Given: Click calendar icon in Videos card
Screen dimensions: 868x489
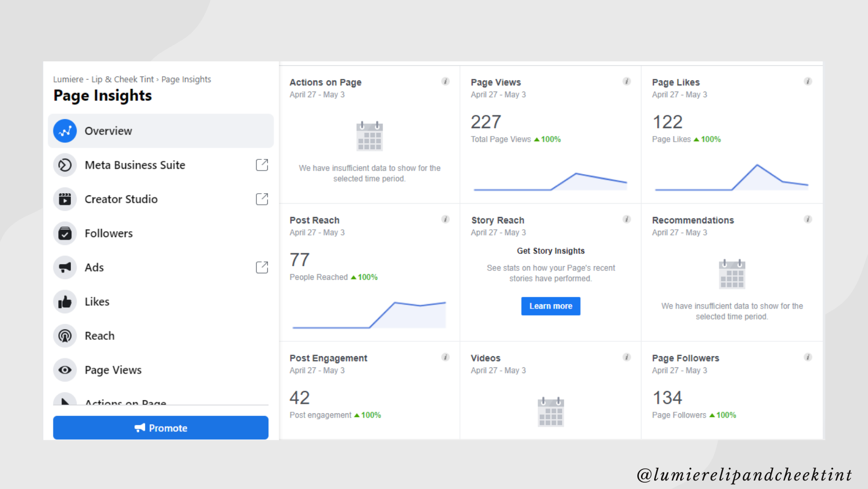Looking at the screenshot, I should point(551,412).
